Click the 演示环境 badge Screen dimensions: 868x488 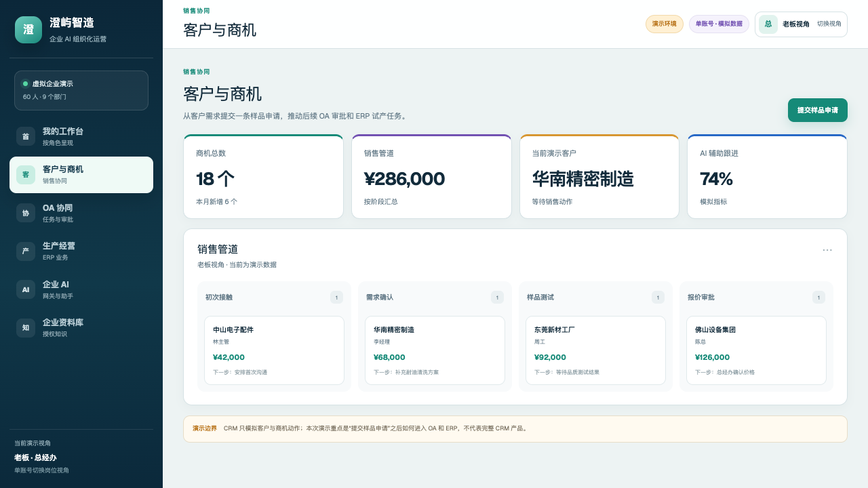665,24
